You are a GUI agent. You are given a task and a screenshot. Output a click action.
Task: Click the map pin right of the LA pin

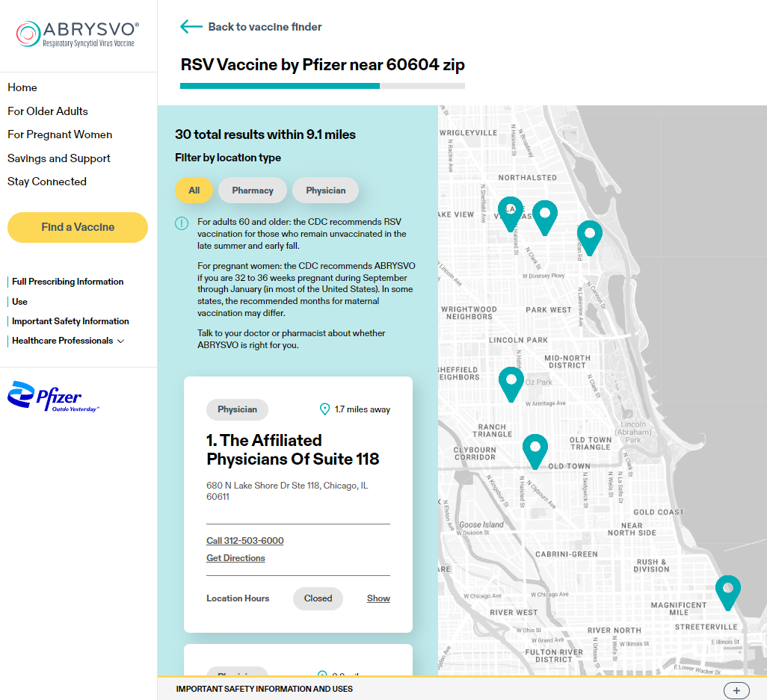click(544, 217)
